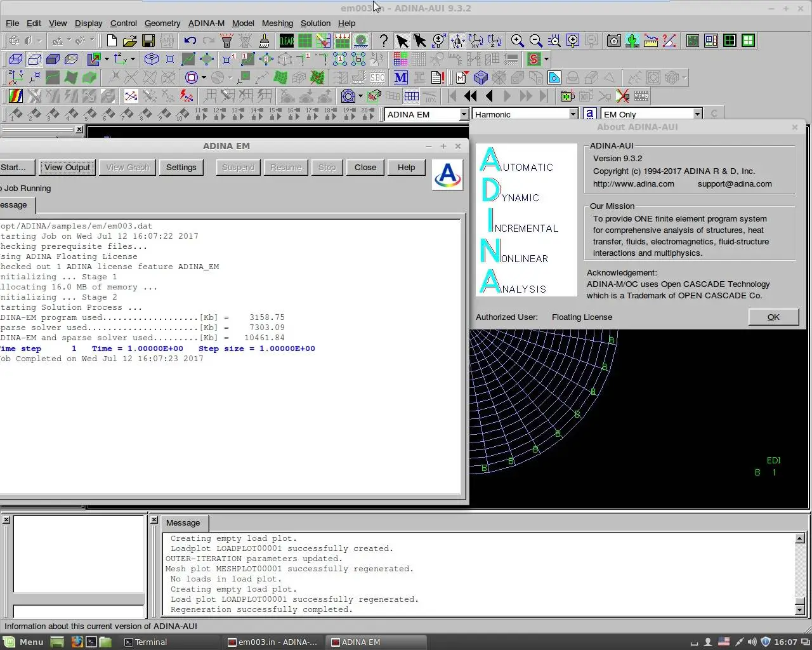
Task: Click the blue M materials icon
Action: [x=401, y=77]
